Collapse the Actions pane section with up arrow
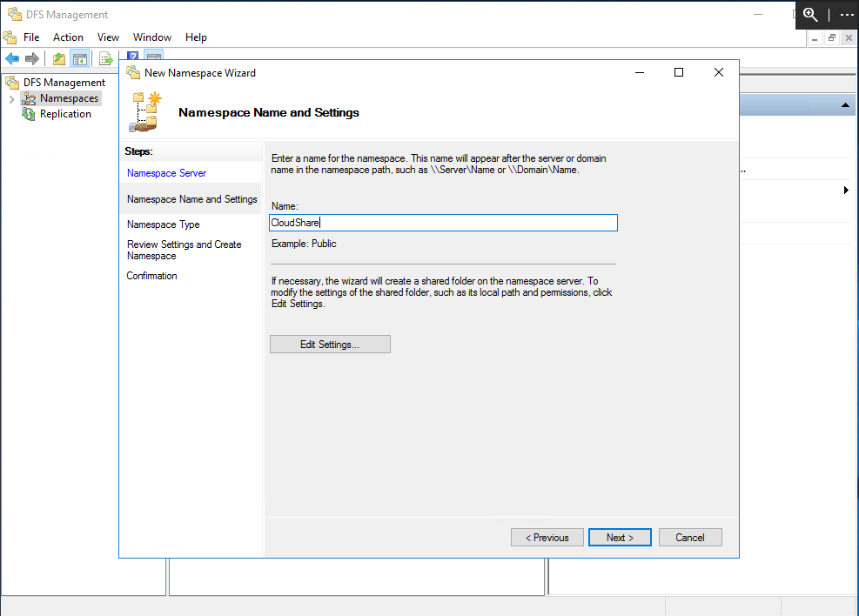 pyautogui.click(x=845, y=105)
